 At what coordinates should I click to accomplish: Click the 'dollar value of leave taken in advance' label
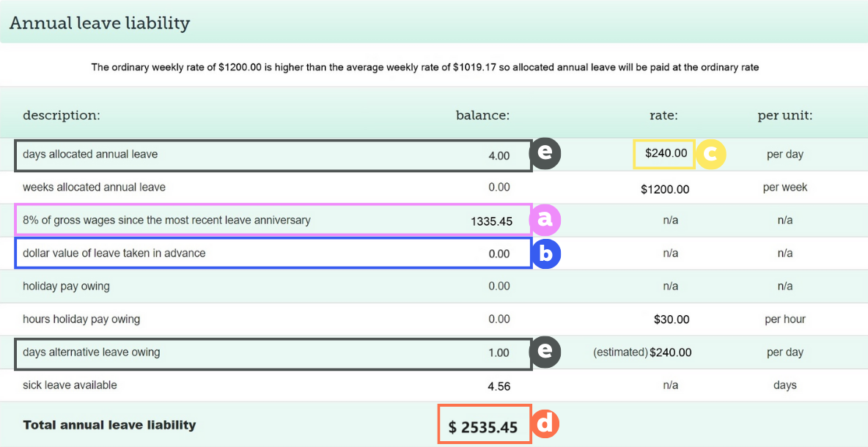(x=114, y=253)
